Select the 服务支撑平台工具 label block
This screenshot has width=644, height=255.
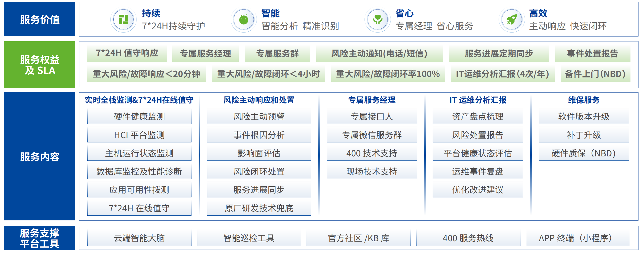coord(39,238)
